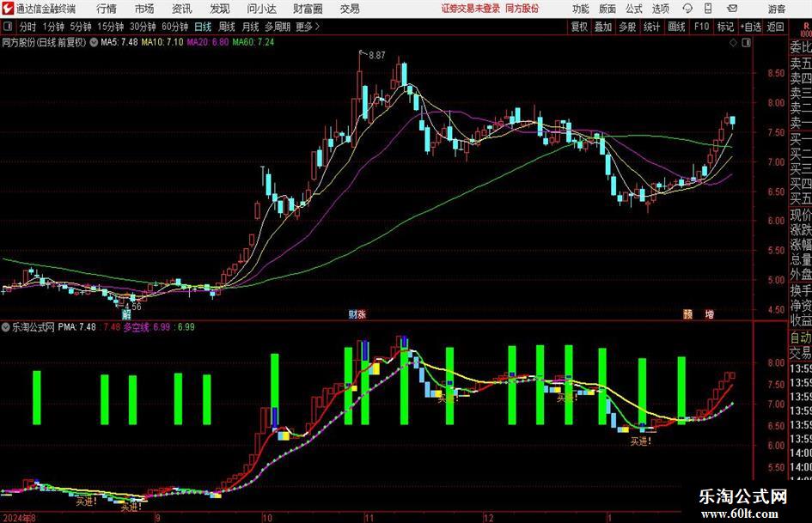The image size is (812, 523).
Task: Open the 版面 menu
Action: tap(607, 9)
